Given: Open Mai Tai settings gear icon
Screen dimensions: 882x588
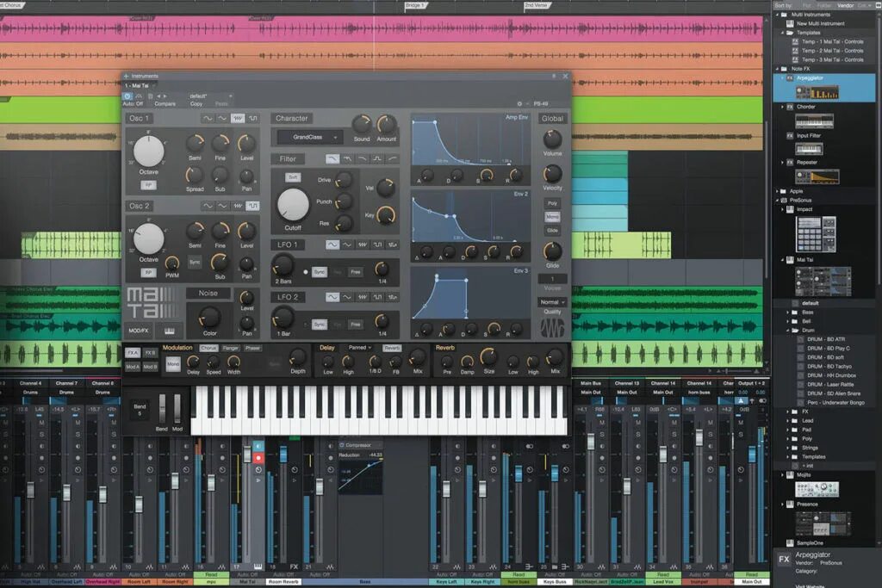Looking at the screenshot, I should pyautogui.click(x=519, y=104).
